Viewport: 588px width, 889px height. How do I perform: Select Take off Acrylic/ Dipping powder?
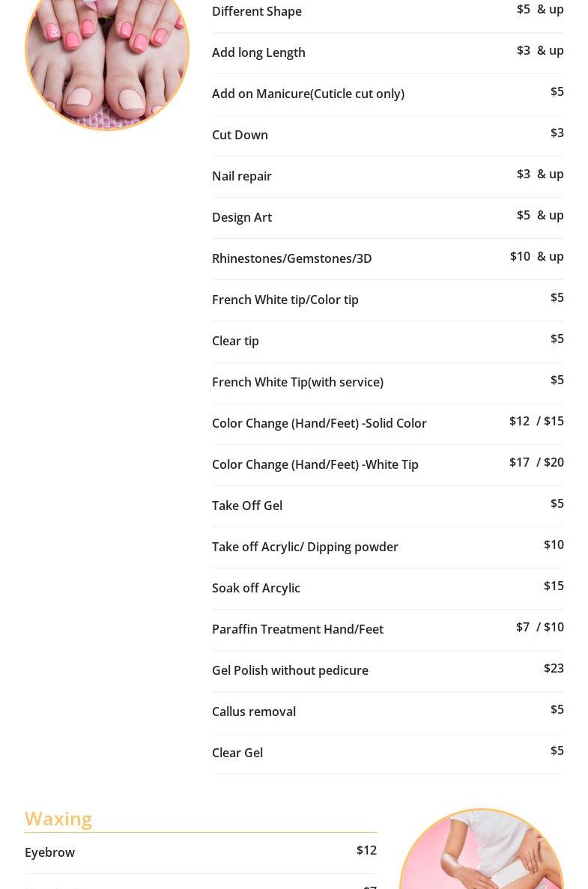[305, 547]
